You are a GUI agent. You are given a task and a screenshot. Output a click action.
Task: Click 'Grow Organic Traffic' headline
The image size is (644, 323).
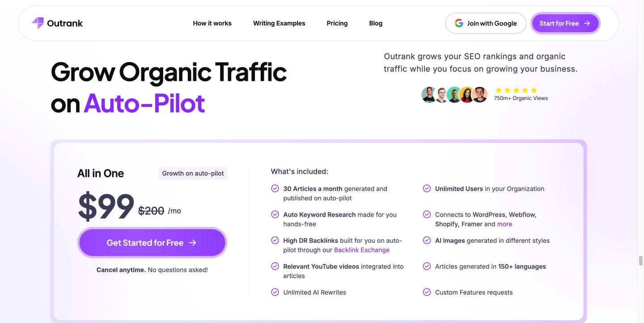(169, 71)
